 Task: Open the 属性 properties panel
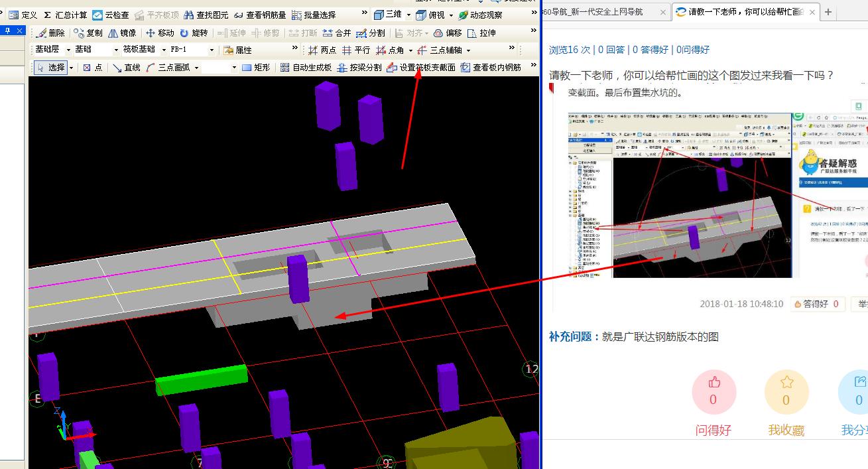click(237, 50)
